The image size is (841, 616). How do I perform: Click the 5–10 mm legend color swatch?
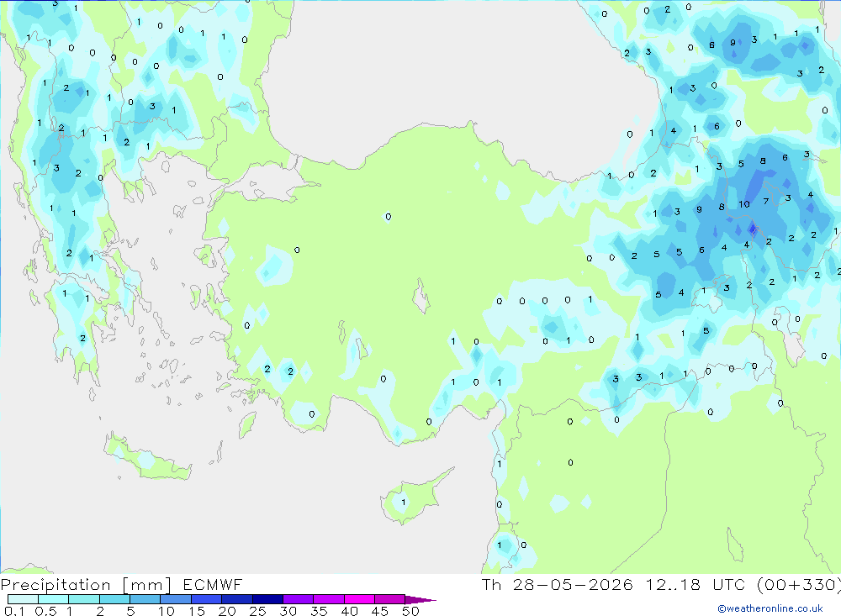145,599
